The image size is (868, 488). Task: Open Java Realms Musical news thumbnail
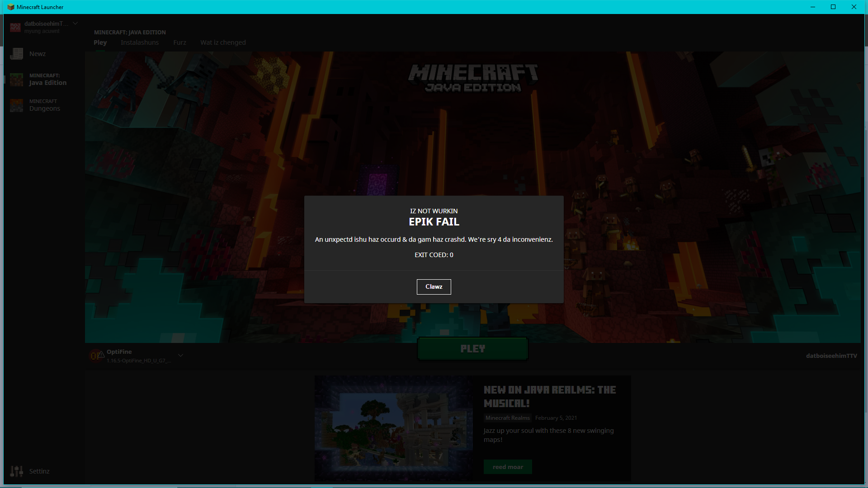[x=394, y=428]
